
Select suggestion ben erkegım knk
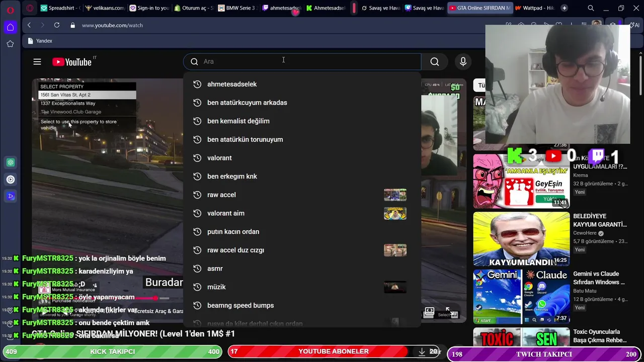coord(302,176)
